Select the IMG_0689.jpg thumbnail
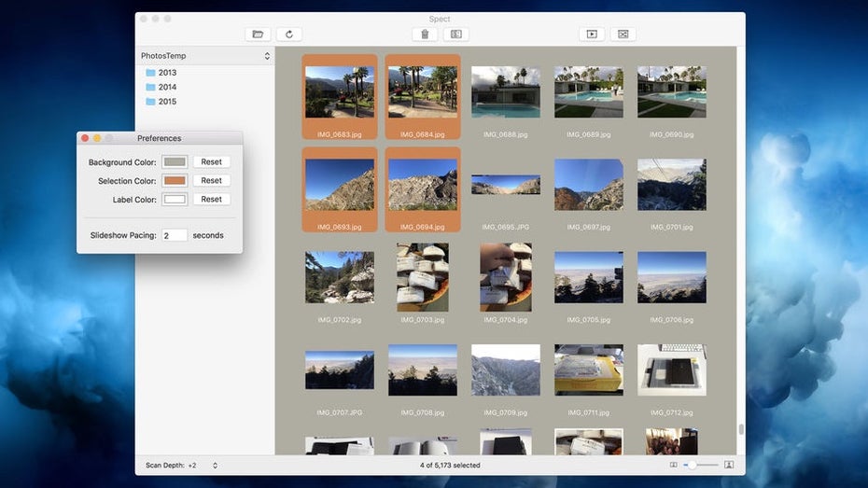868x488 pixels. point(588,91)
